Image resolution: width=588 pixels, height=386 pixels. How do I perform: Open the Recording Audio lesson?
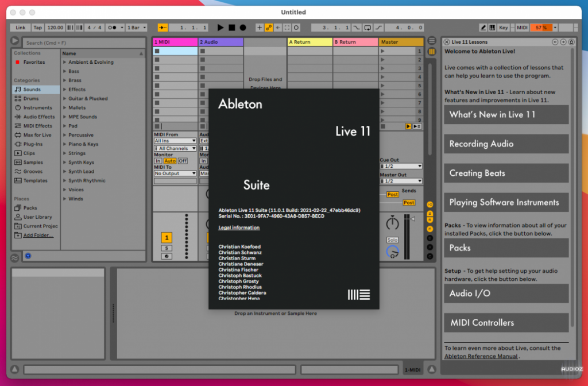506,144
